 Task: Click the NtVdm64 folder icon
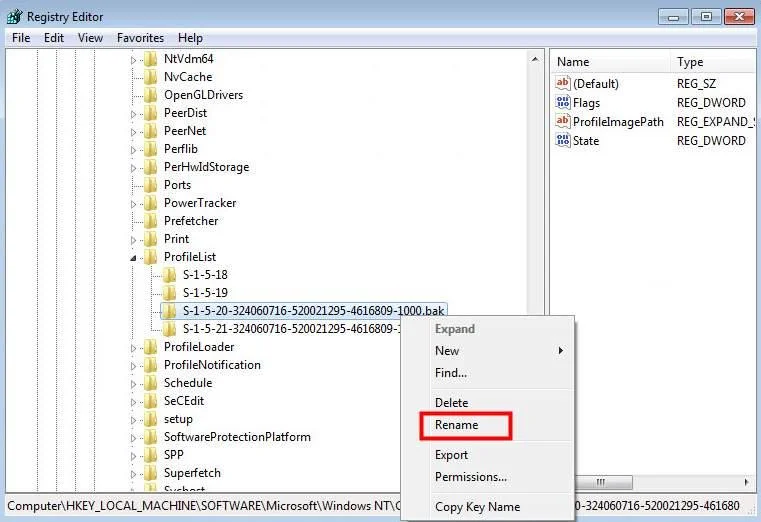(x=151, y=59)
